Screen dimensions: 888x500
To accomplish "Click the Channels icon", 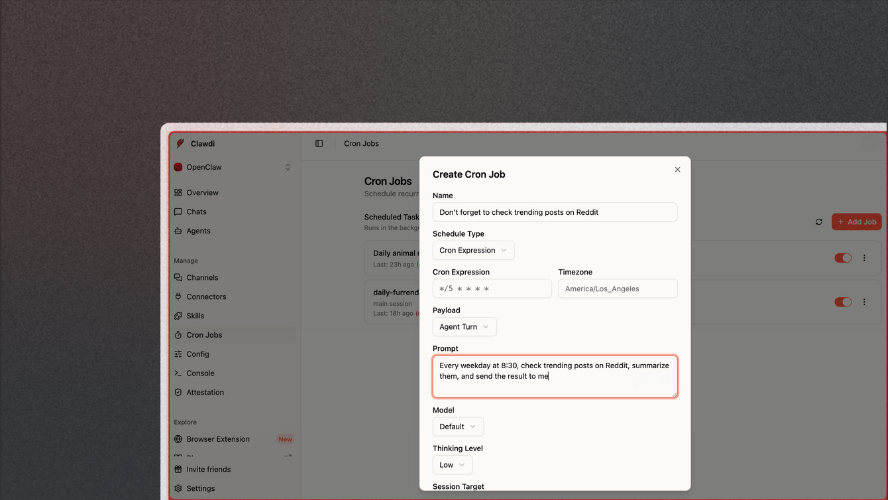I will tap(178, 277).
